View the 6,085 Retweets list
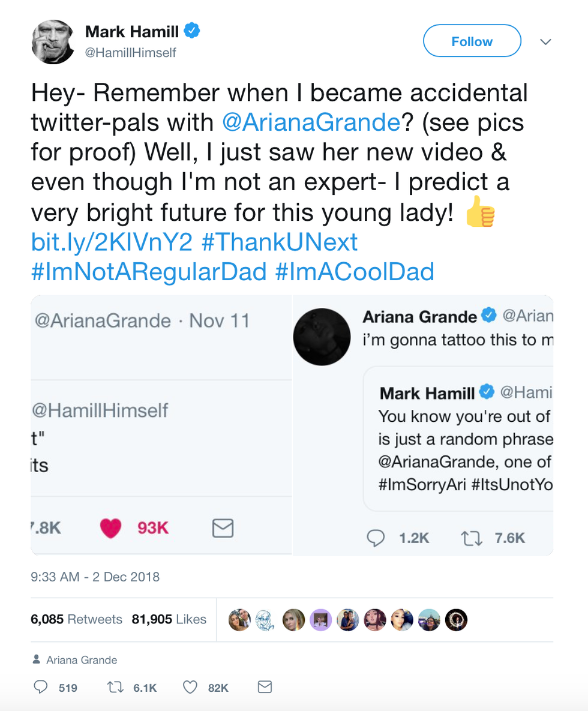 point(76,619)
